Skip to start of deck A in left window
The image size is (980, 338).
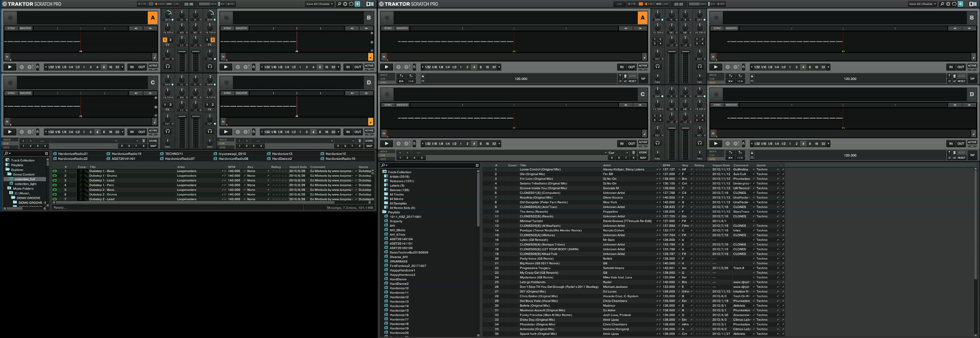(7, 57)
